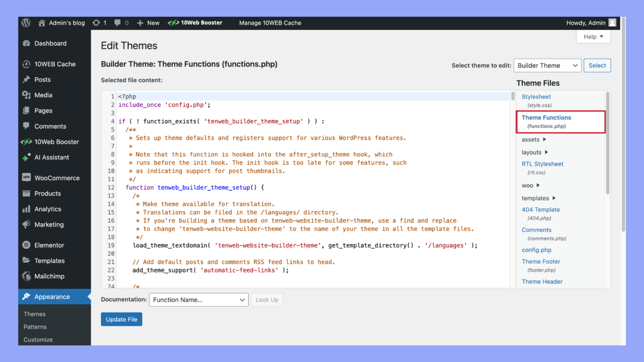Open the AI Assistant sidebar icon

[x=26, y=158]
